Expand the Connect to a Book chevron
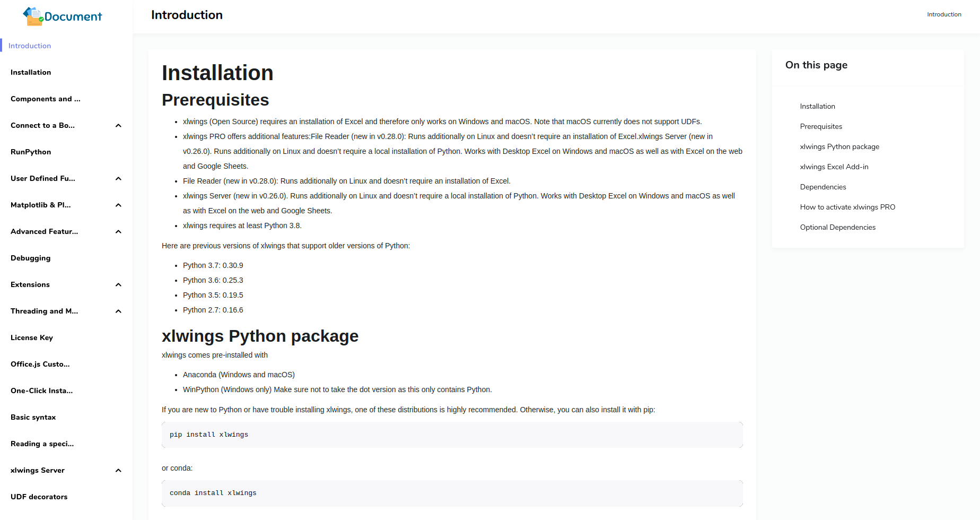980x520 pixels. pos(118,126)
